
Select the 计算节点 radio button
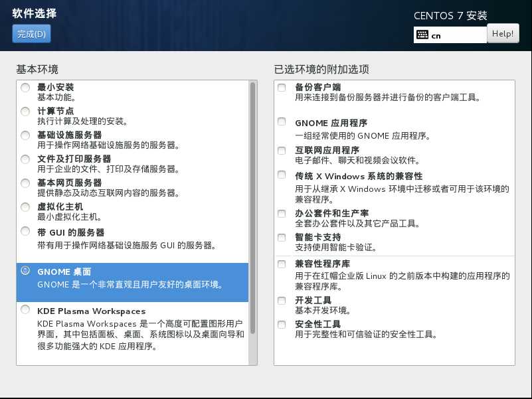(x=25, y=112)
